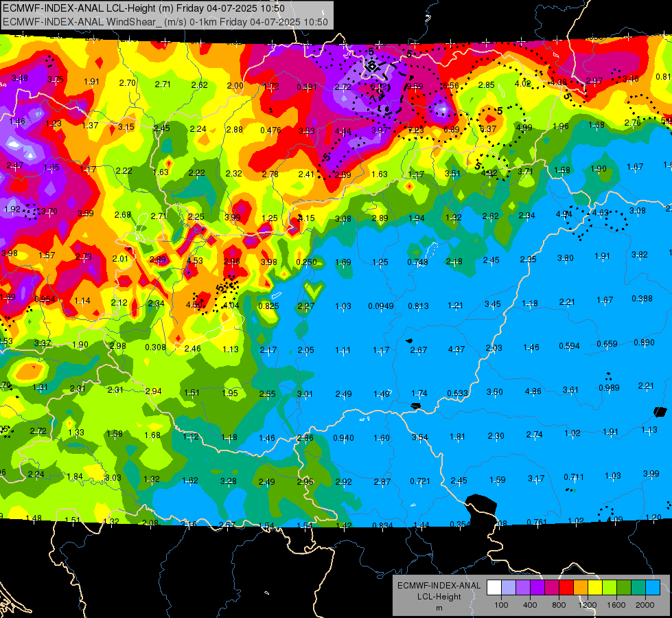Image resolution: width=672 pixels, height=618 pixels.
Task: Click the ECMWF-INDEX-ANAL legend label
Action: tap(439, 586)
